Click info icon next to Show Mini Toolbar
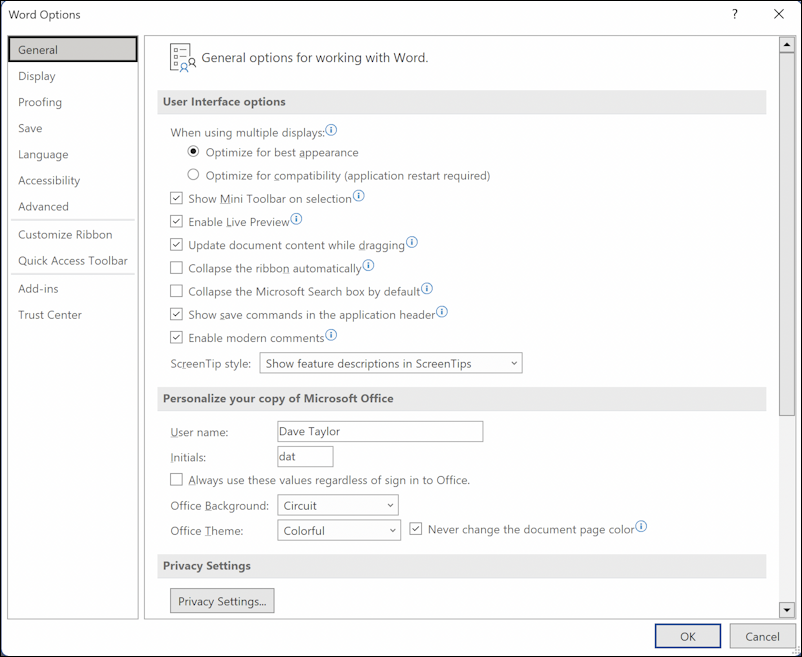 (359, 196)
